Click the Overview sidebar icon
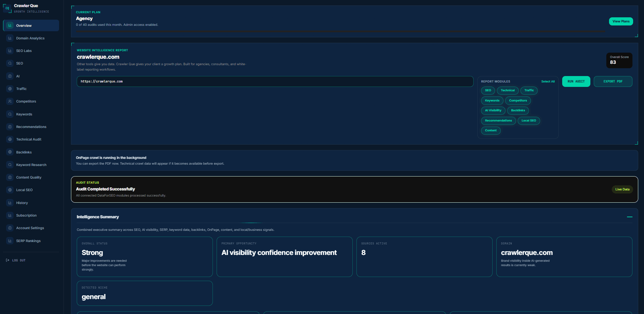 coord(10,25)
